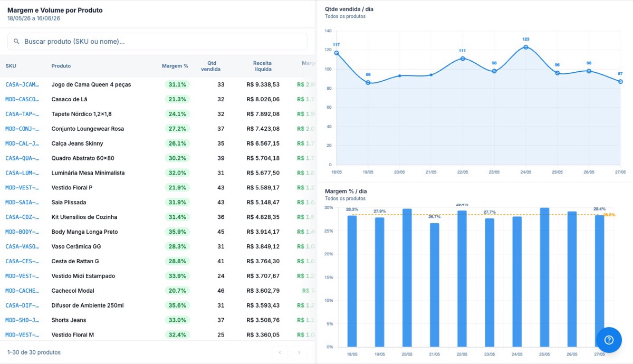Sort by Receita líquida column header
The width and height of the screenshot is (633, 364).
262,66
